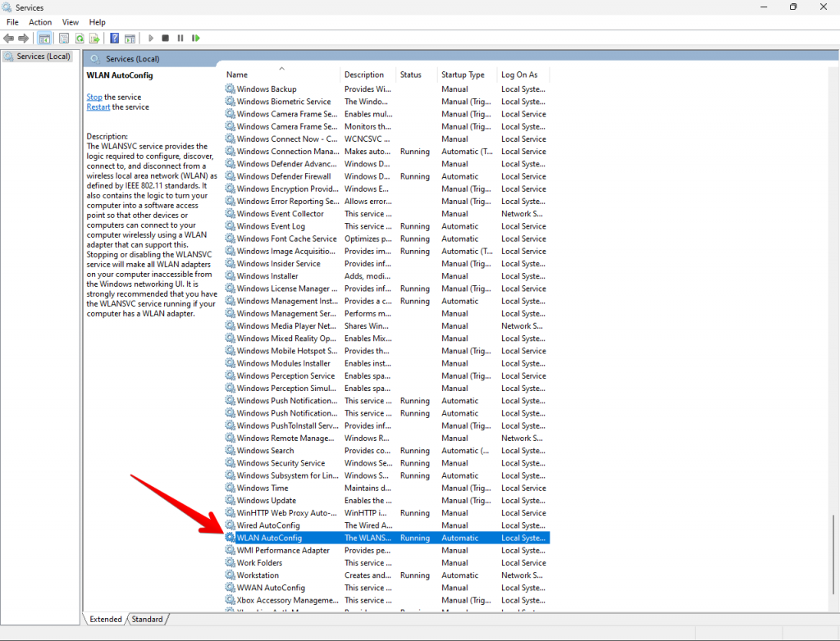Image resolution: width=840 pixels, height=641 pixels.
Task: Click the gear icon beside Windows Installer
Action: coord(230,275)
